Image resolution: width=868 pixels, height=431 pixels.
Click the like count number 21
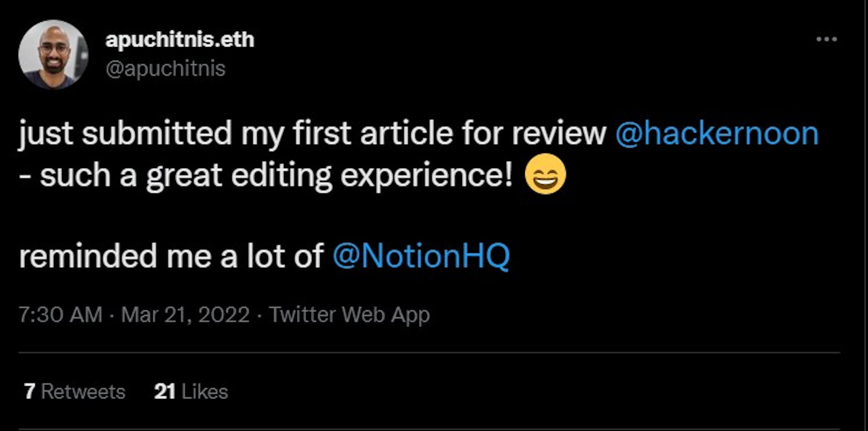[164, 391]
